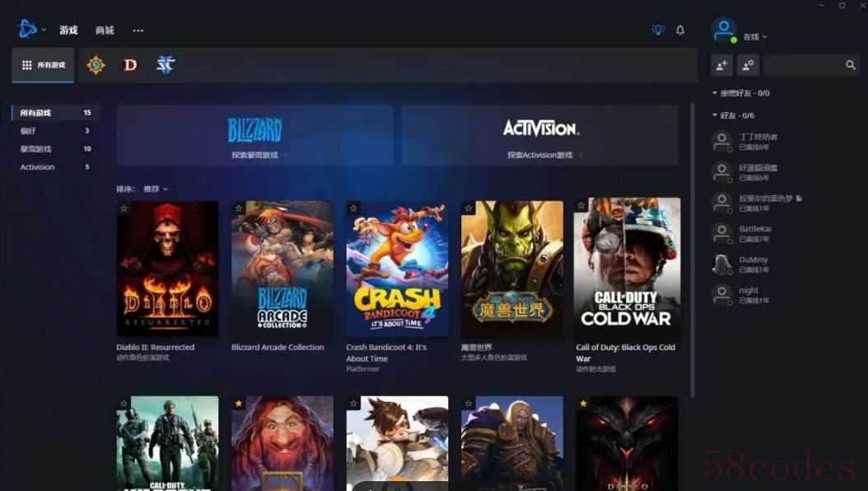Viewport: 868px width, 491px height.
Task: Click 'Crash Bandicoot 4: It's About Time' title
Action: point(386,353)
